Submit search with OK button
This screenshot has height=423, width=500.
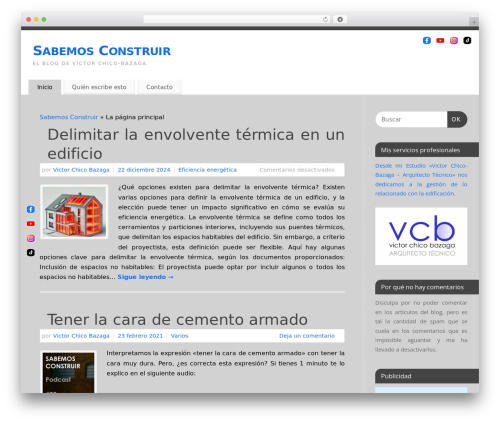[457, 119]
